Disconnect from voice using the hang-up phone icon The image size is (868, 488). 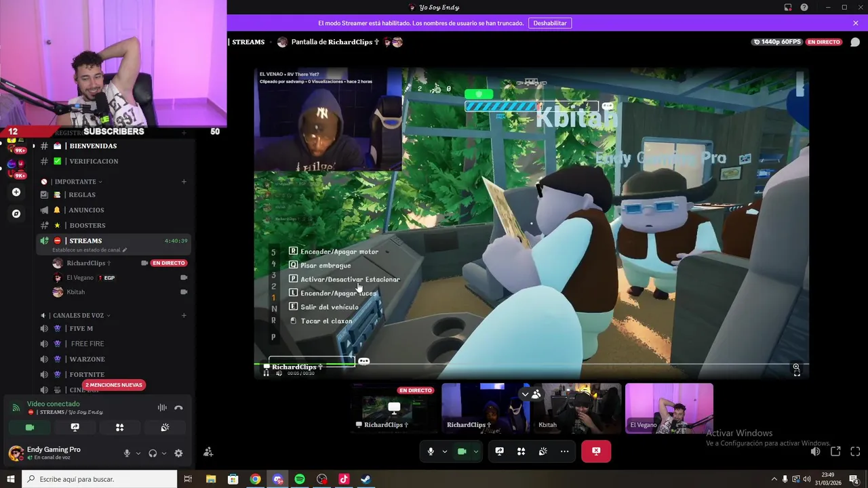tap(178, 408)
